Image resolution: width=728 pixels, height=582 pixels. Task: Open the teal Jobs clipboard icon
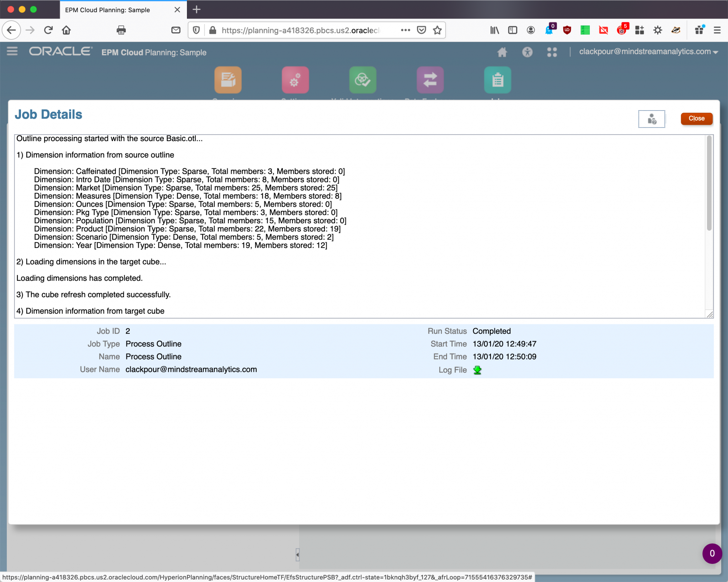pyautogui.click(x=498, y=80)
